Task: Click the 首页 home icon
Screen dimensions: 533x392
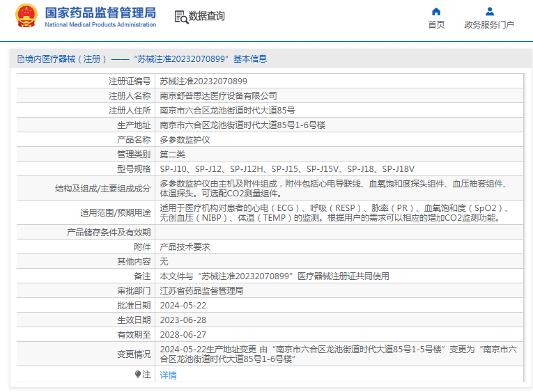Action: 436,12
